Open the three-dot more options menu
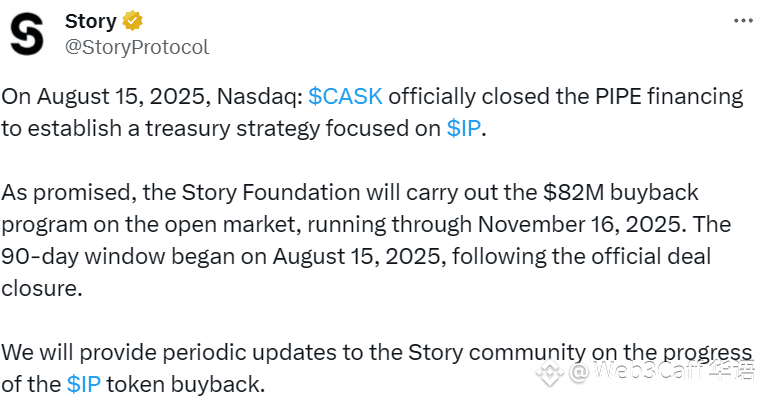 click(x=743, y=20)
